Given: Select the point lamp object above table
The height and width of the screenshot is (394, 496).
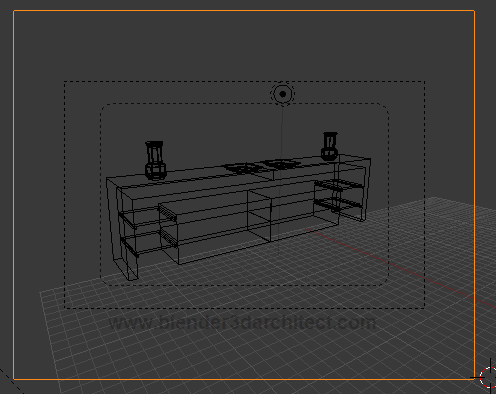Looking at the screenshot, I should point(283,94).
